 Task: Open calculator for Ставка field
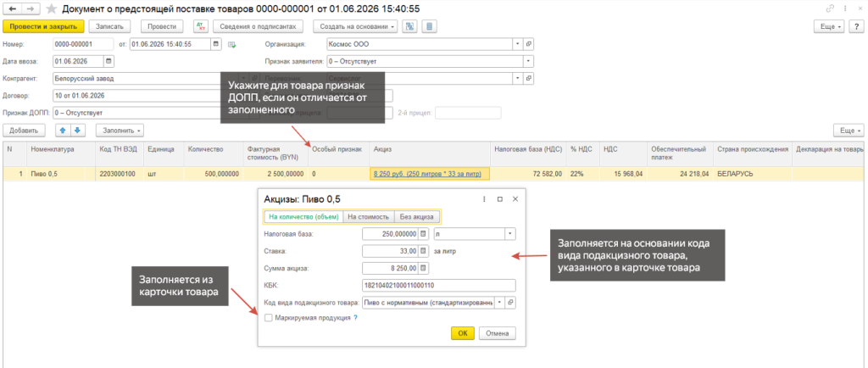tap(424, 251)
